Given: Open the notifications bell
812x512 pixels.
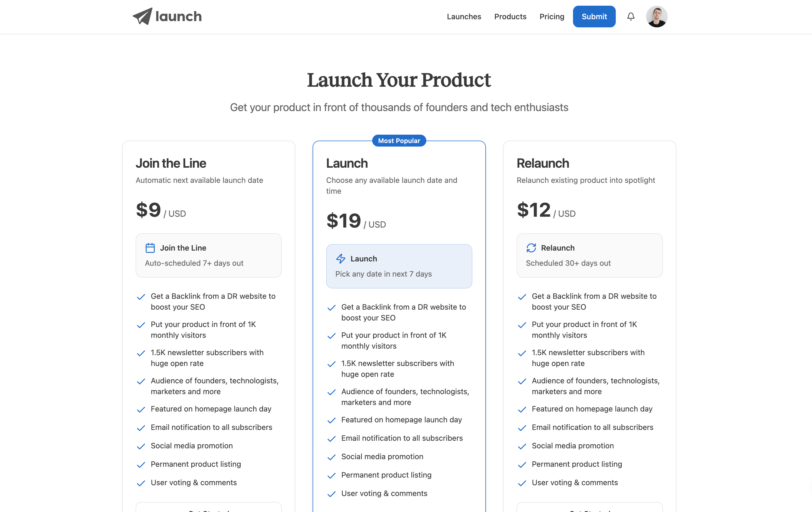Looking at the screenshot, I should tap(631, 17).
